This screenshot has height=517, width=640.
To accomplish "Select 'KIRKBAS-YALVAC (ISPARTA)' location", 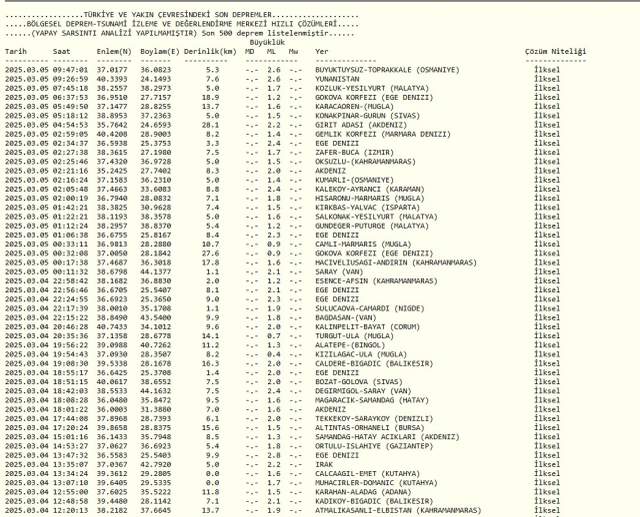I will (x=367, y=208).
